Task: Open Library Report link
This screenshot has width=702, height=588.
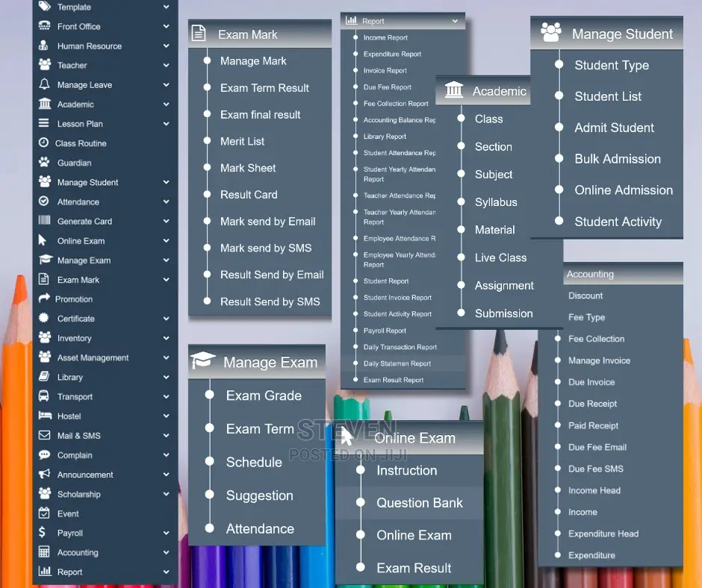Action: click(385, 137)
